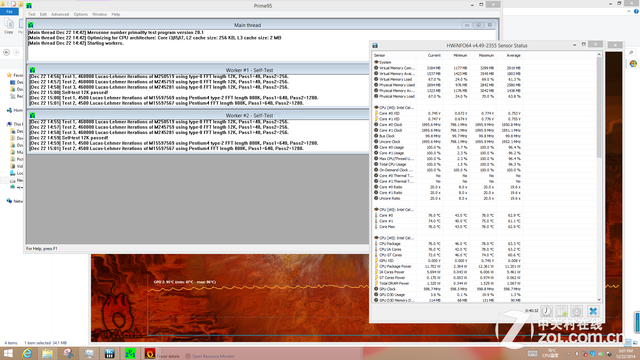
Task: Open HWiNFO sensor settings gear icon
Action: click(577, 311)
